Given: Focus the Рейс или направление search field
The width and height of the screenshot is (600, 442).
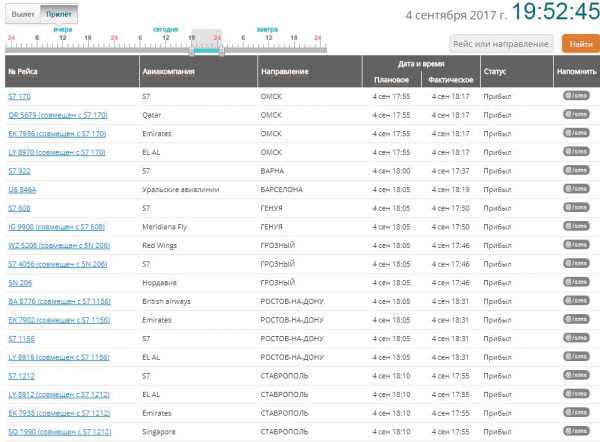Looking at the screenshot, I should (502, 44).
